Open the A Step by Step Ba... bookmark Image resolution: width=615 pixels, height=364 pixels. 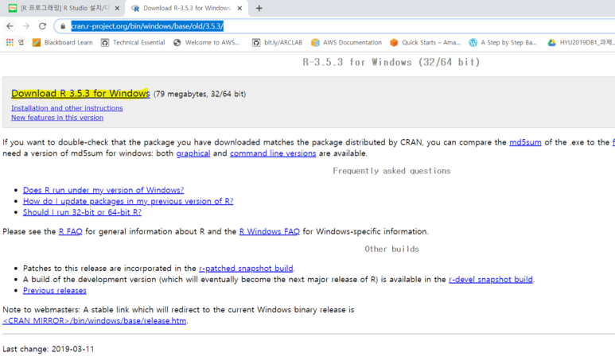503,42
